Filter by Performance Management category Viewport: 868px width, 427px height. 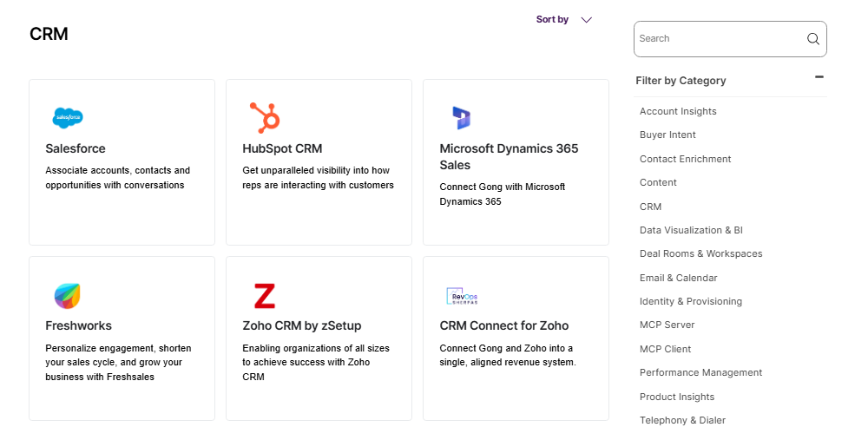tap(700, 372)
